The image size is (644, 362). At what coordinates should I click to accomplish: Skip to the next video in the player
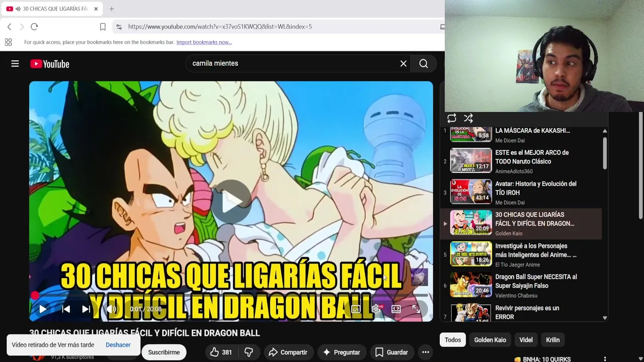86,309
